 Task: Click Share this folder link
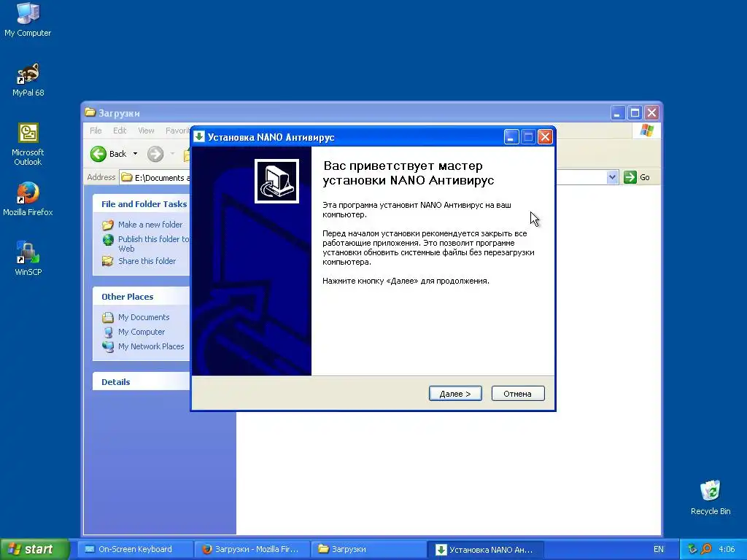[x=147, y=261]
